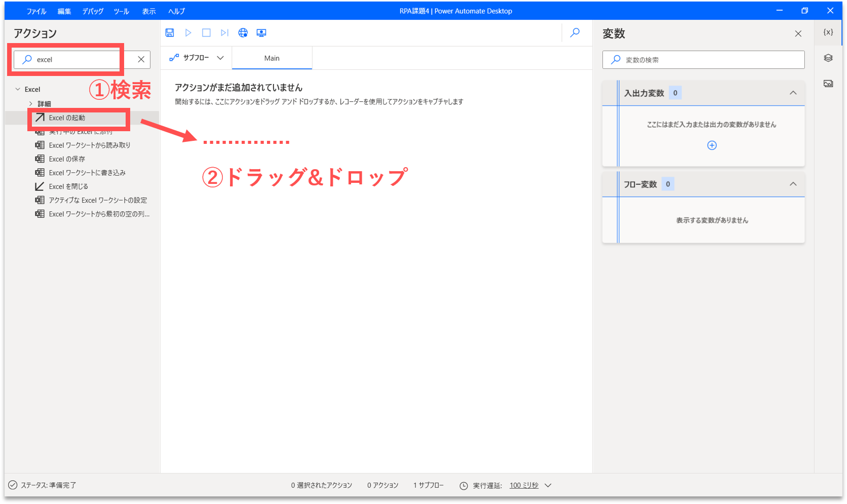Select the Main tab
847x504 pixels.
(x=272, y=58)
